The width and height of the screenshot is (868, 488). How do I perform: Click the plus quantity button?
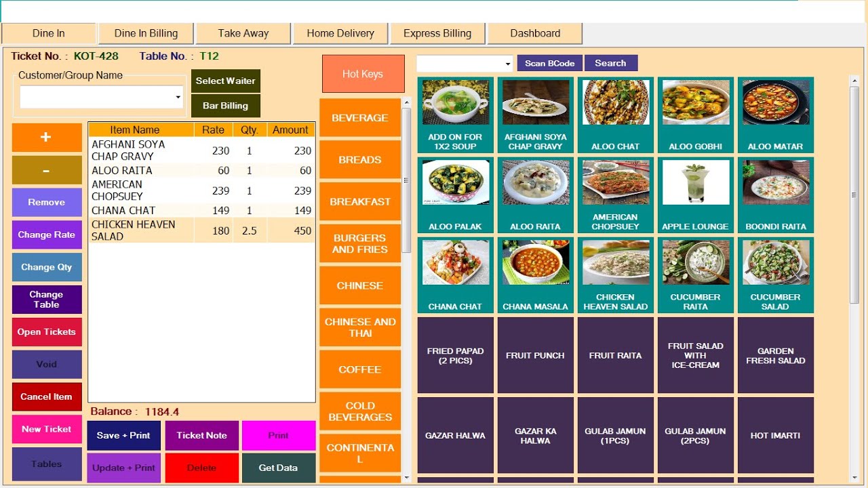pyautogui.click(x=47, y=138)
